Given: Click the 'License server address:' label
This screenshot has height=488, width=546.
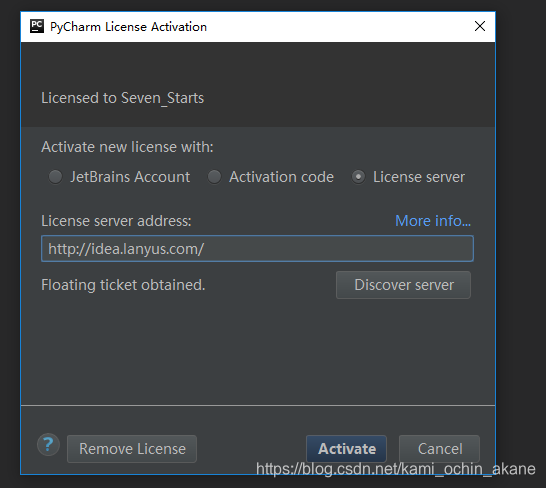Looking at the screenshot, I should pos(116,221).
